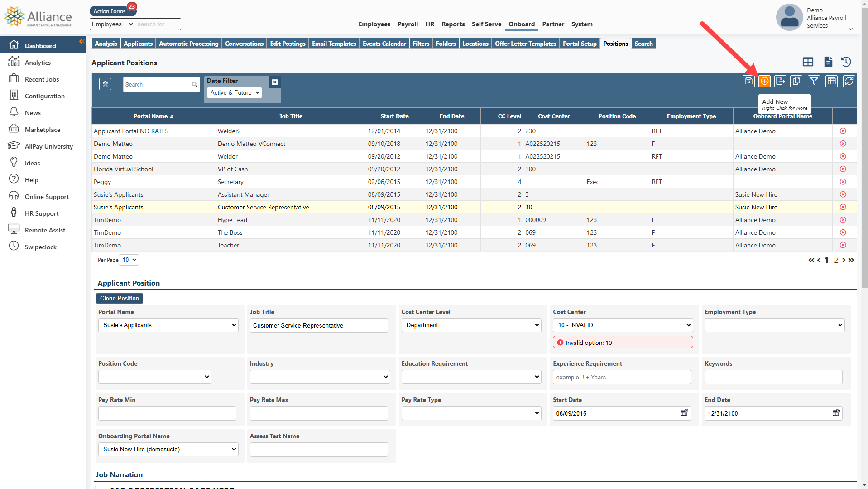
Task: Open the Per Page dropdown
Action: point(129,260)
